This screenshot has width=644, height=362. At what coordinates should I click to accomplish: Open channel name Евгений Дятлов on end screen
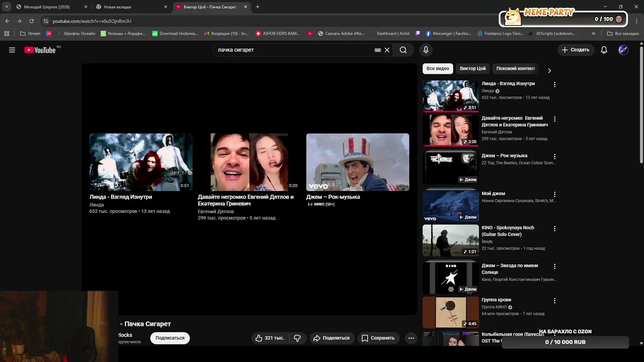tap(216, 212)
